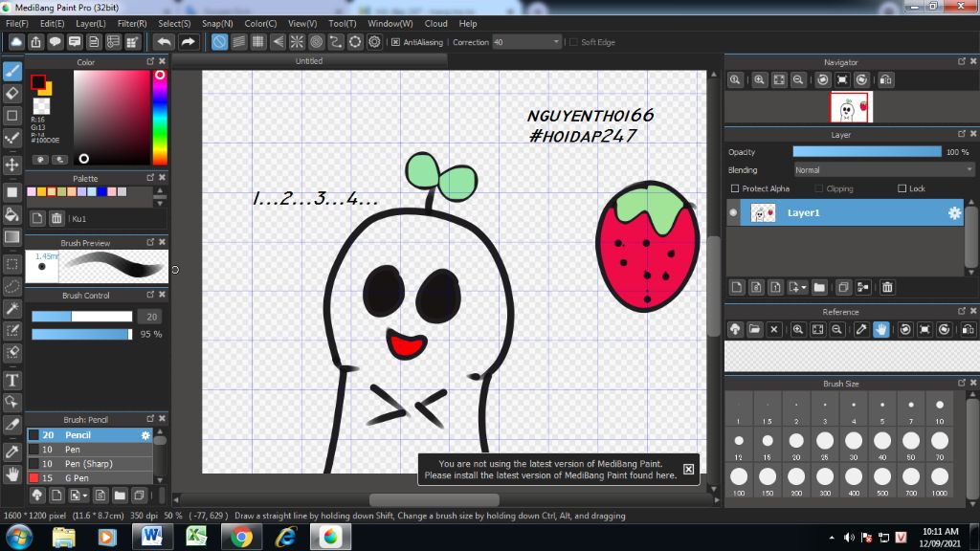Click the Redo arrow in the toolbar
This screenshot has height=551, width=980.
[x=188, y=42]
